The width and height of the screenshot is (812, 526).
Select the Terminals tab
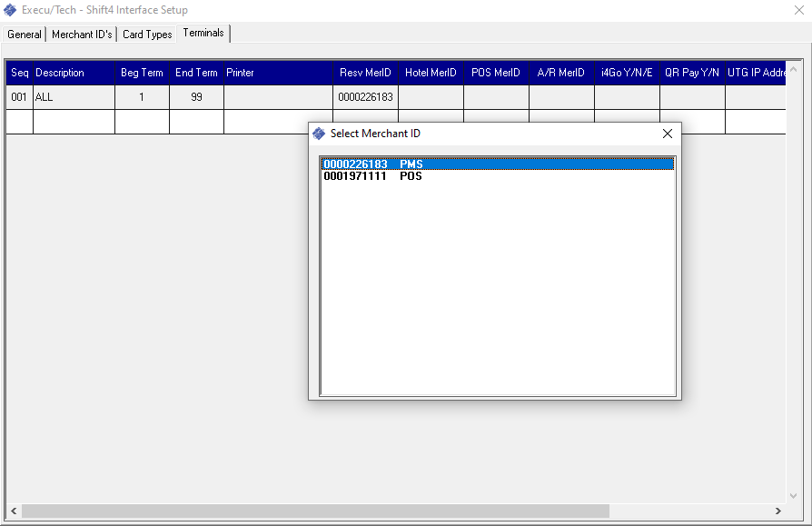point(203,33)
